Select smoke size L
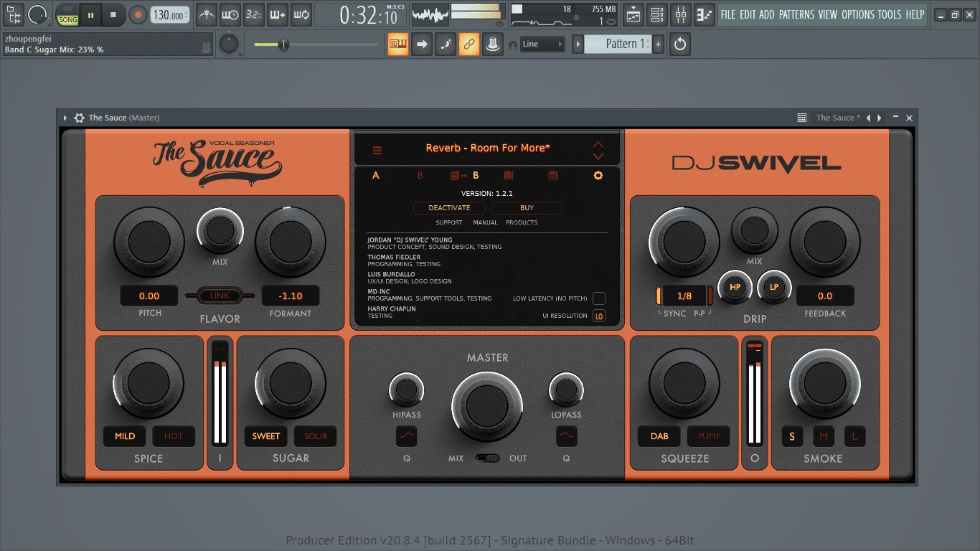The height and width of the screenshot is (551, 980). point(854,436)
